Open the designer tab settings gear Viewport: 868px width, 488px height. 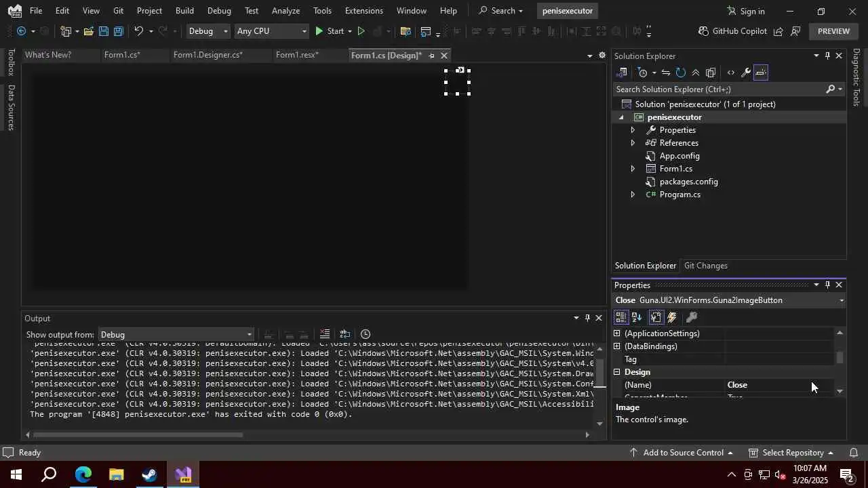click(601, 56)
